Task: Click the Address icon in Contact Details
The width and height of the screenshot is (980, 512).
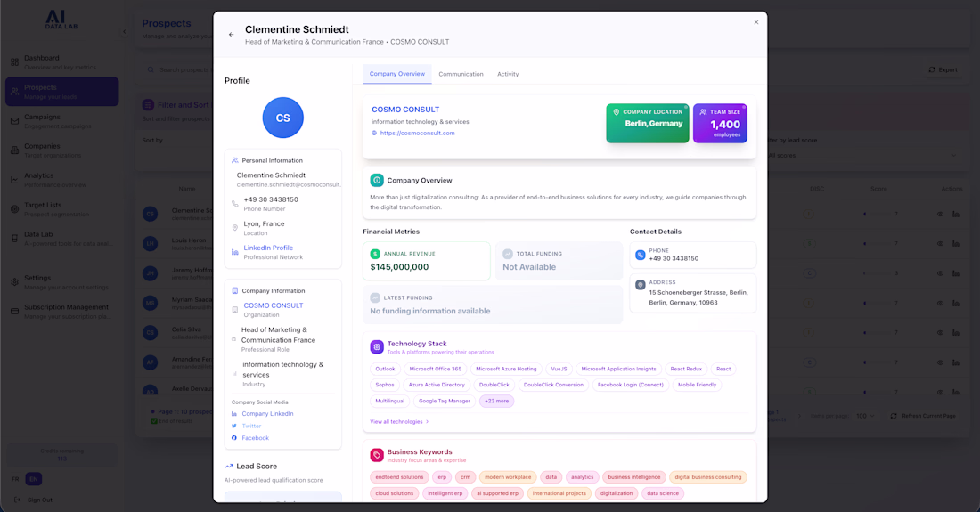Action: (641, 285)
